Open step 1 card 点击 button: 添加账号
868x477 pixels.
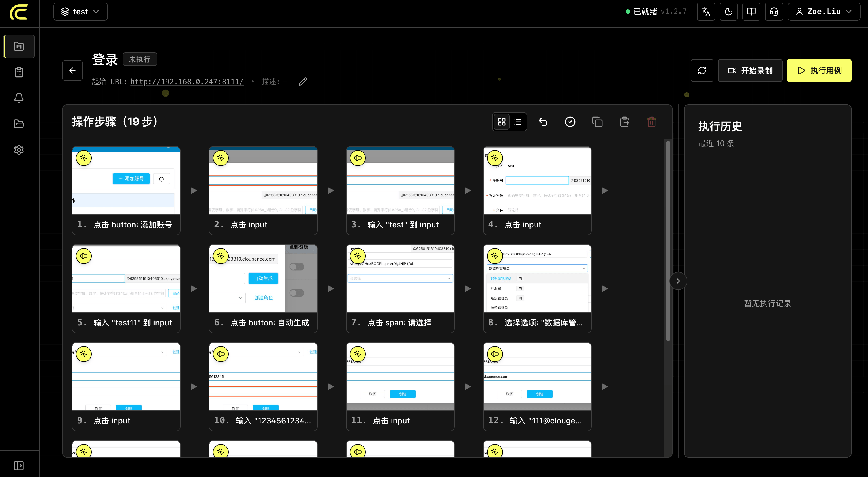(x=126, y=190)
